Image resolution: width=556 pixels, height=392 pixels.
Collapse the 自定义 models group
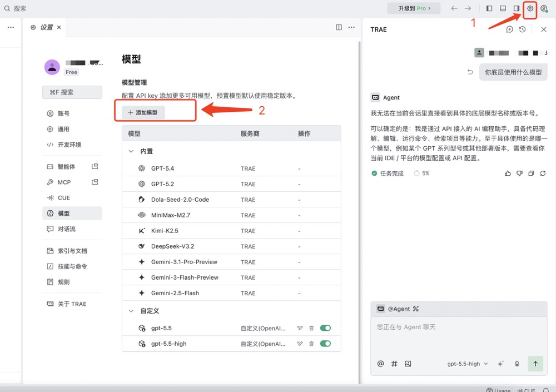click(131, 311)
